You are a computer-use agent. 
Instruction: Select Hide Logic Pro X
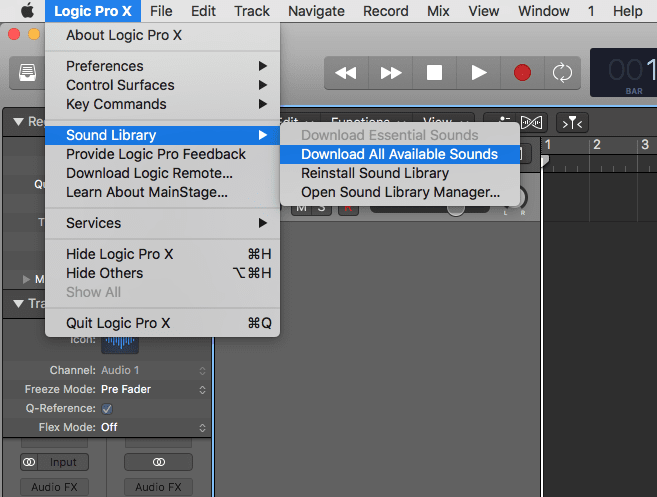click(x=162, y=254)
